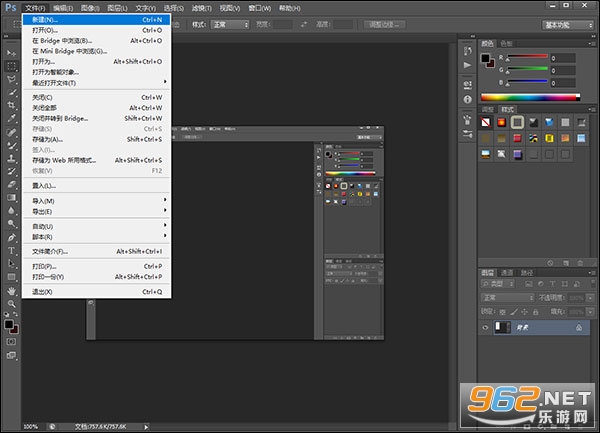
Task: Switch to the 路径 paths tab
Action: [x=527, y=273]
